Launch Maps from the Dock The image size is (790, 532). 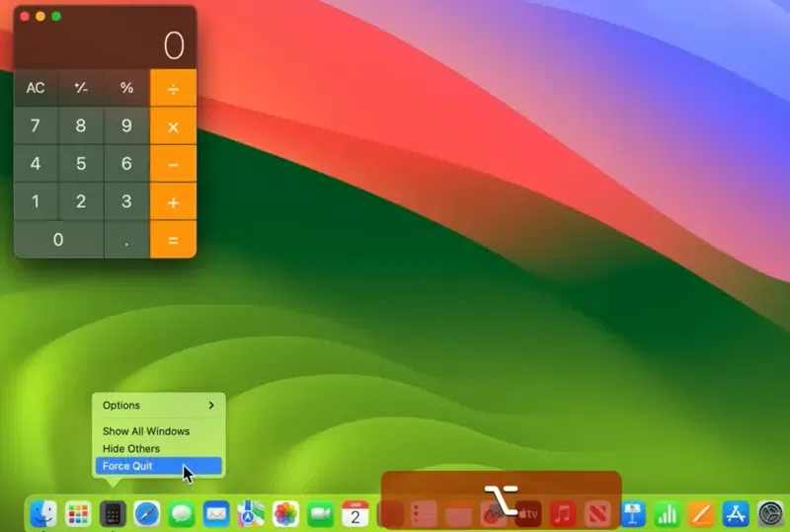pyautogui.click(x=251, y=514)
